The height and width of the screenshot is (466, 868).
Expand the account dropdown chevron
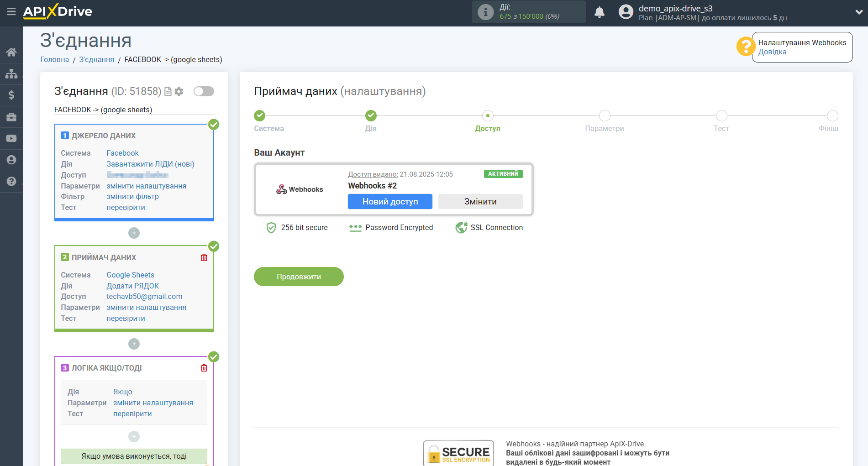859,12
